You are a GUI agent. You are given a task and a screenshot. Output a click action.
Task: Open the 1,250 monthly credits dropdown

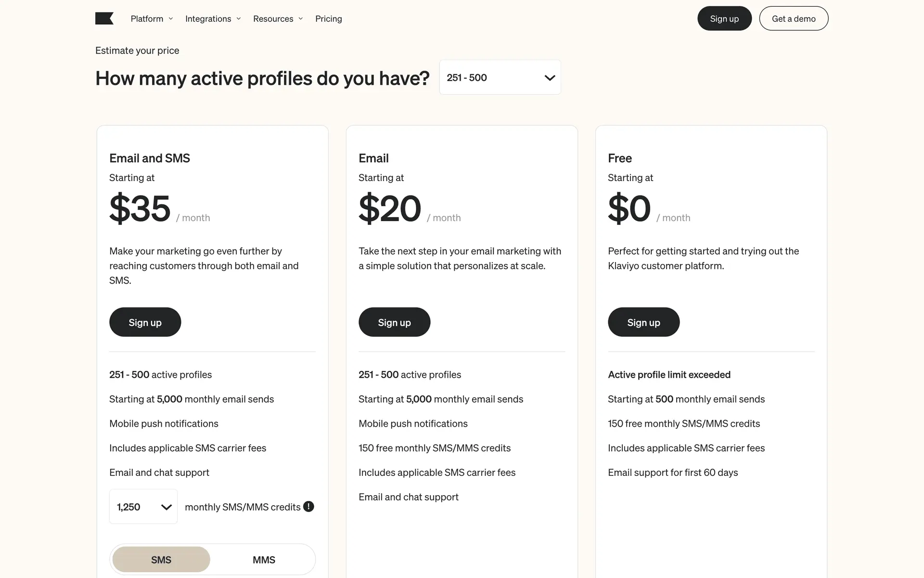click(143, 507)
